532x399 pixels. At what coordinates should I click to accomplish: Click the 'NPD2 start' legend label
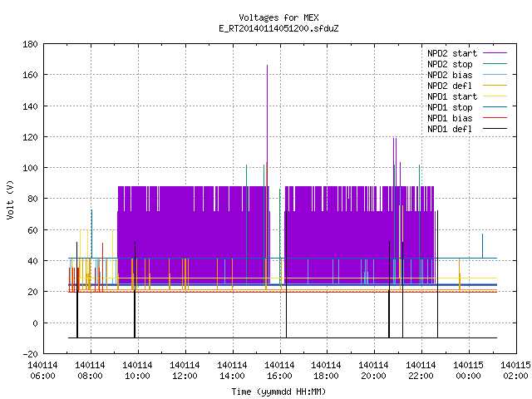coord(452,53)
